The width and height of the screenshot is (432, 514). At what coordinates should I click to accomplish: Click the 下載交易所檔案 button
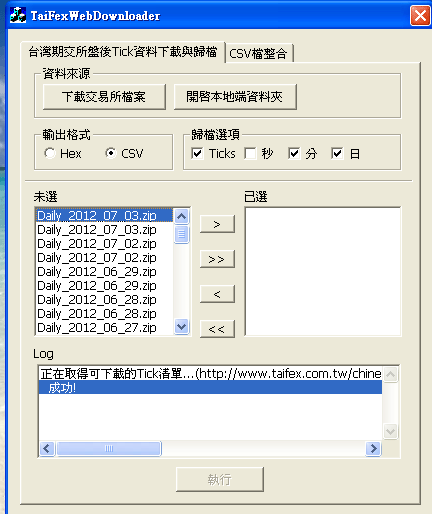(104, 97)
